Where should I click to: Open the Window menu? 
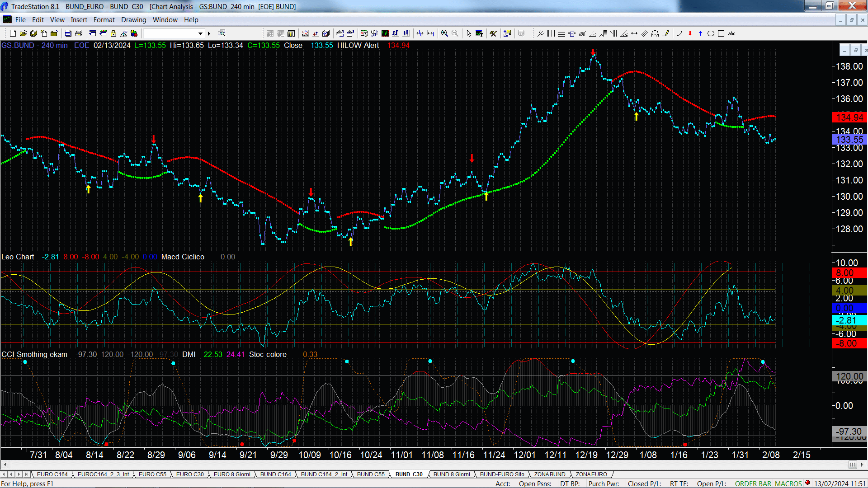click(165, 20)
